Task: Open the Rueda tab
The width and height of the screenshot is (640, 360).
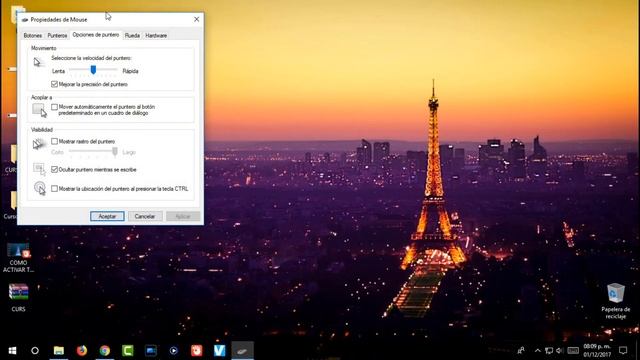Action: pos(132,36)
